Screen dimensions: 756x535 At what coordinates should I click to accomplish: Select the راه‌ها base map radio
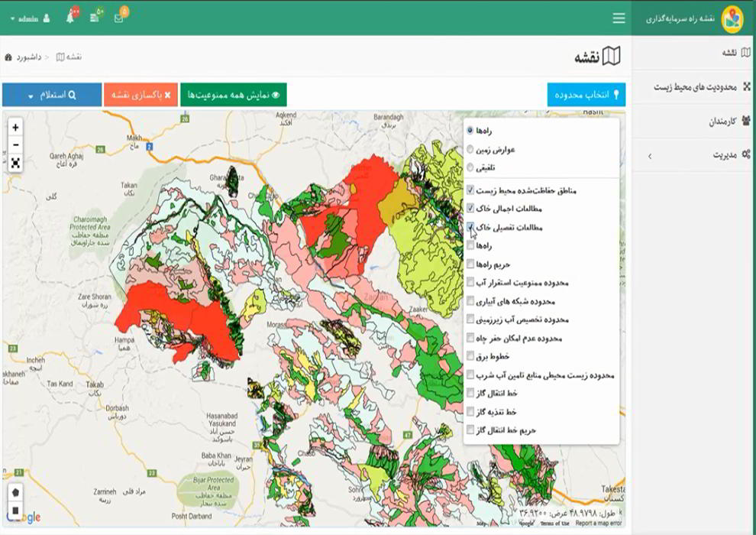[470, 131]
